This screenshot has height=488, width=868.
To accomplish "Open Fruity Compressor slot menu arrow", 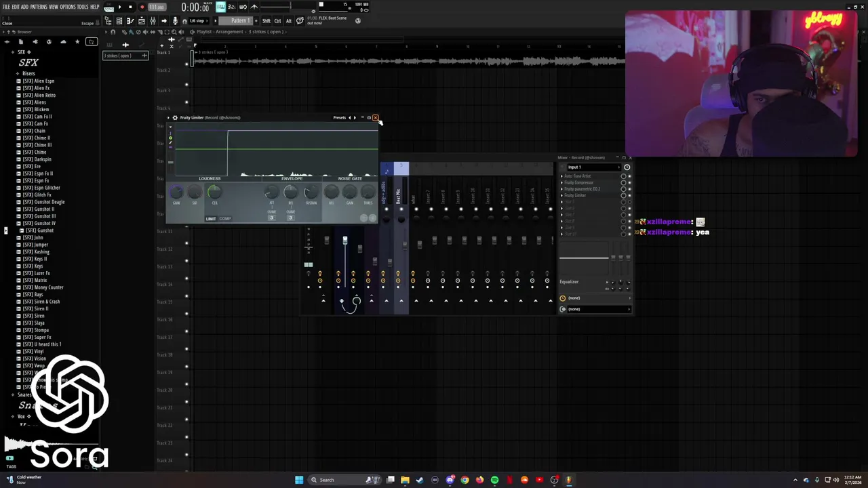I will pos(561,182).
